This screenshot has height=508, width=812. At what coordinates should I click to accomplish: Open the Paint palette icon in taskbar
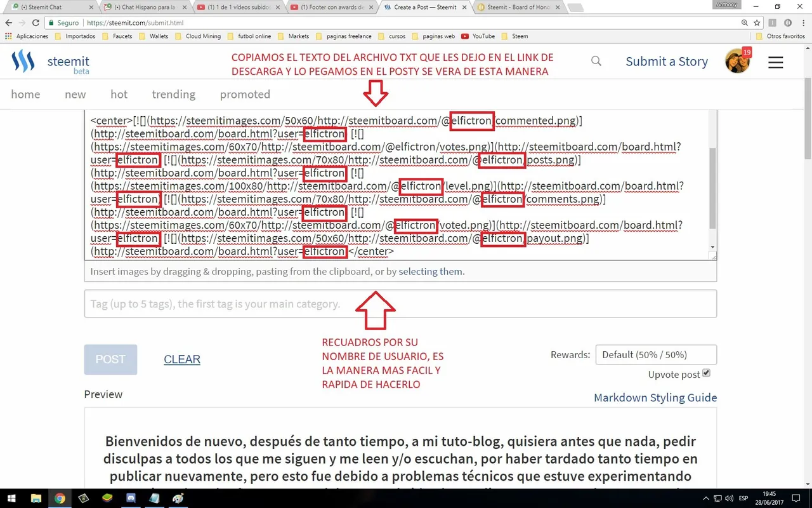click(179, 498)
